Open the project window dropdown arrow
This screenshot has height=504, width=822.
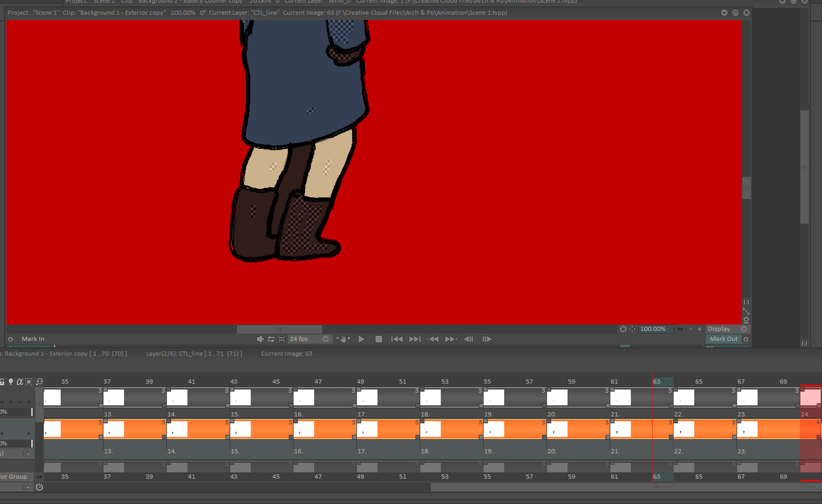click(724, 13)
